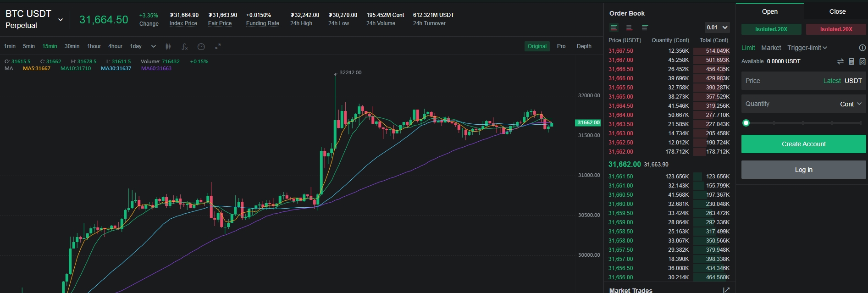
Task: Switch to the Depth chart view
Action: tap(584, 46)
